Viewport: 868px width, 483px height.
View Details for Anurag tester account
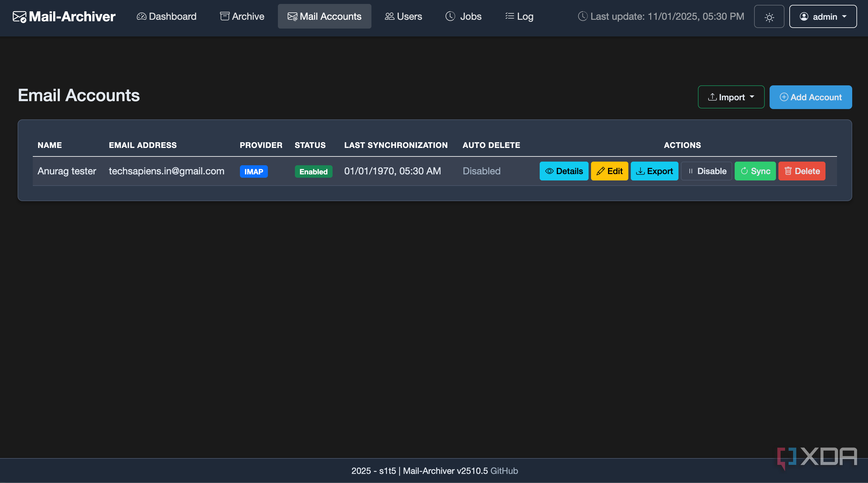coord(564,171)
